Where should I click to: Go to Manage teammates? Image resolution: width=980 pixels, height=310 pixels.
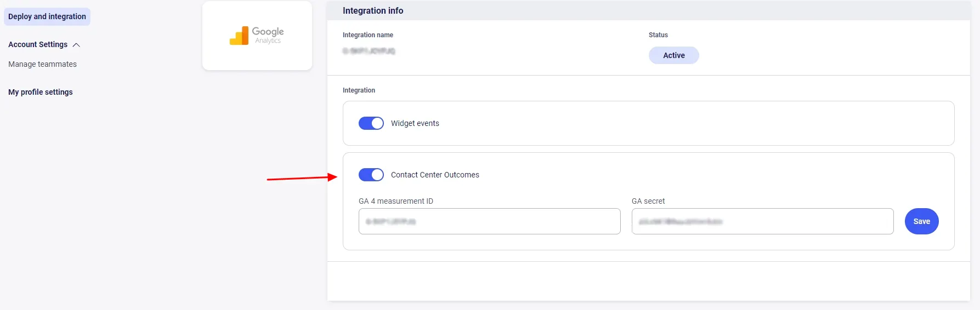pos(42,64)
